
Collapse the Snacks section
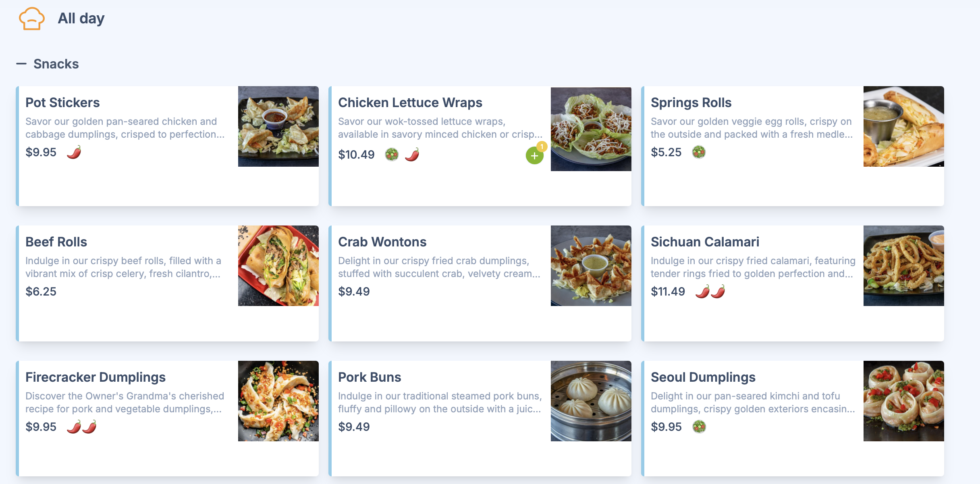(x=21, y=64)
